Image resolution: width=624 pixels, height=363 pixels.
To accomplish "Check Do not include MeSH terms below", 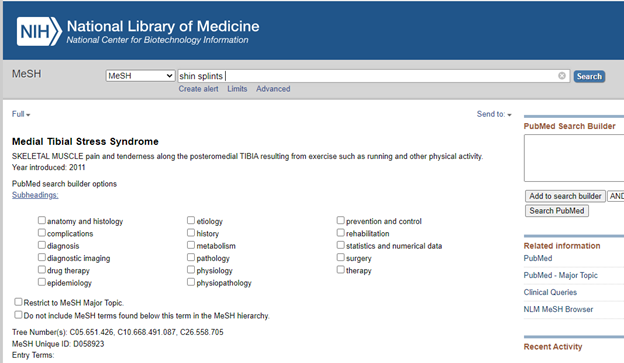I will tap(18, 315).
